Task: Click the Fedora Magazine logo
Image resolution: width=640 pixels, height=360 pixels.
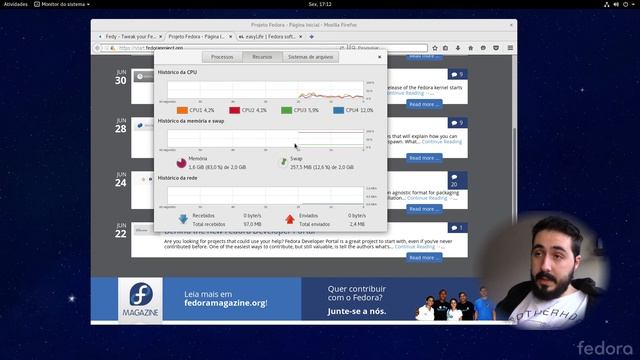Action: 140,300
